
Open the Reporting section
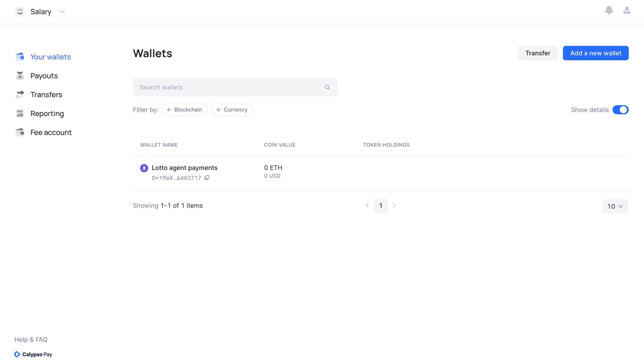pyautogui.click(x=47, y=113)
